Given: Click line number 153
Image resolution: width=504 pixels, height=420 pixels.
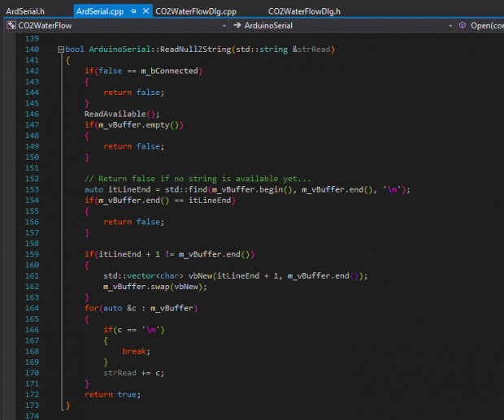Looking at the screenshot, I should (x=33, y=190).
